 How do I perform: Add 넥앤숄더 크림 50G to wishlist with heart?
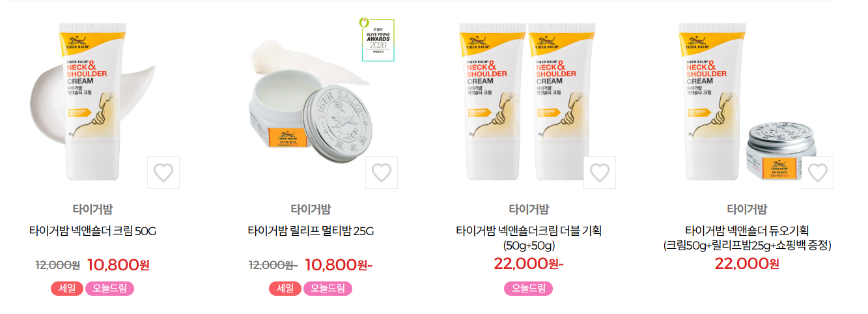click(163, 173)
